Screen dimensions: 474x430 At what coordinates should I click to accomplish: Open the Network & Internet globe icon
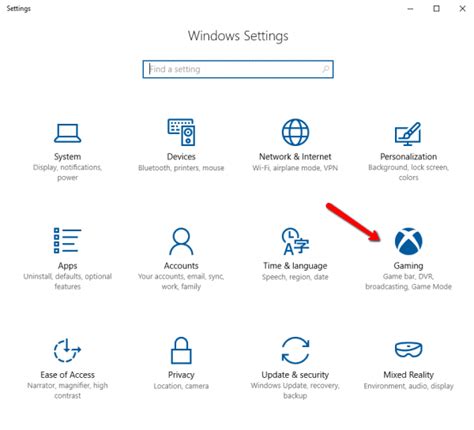point(295,132)
